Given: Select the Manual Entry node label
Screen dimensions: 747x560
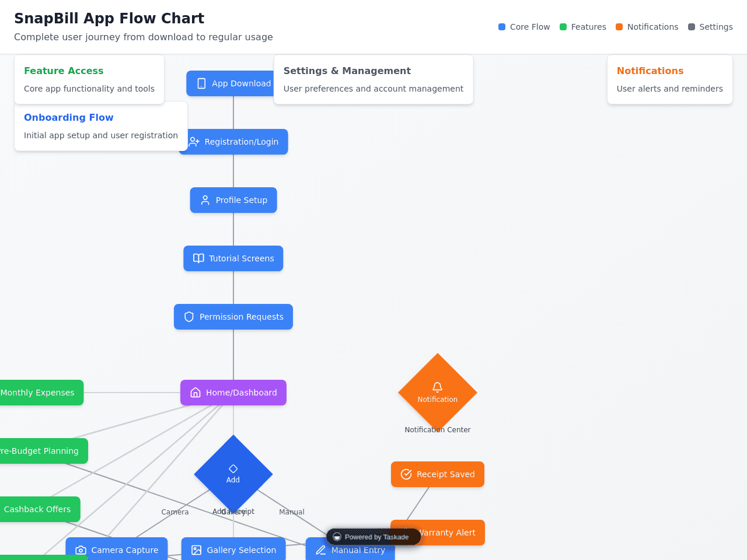Looking at the screenshot, I should coord(358,550).
